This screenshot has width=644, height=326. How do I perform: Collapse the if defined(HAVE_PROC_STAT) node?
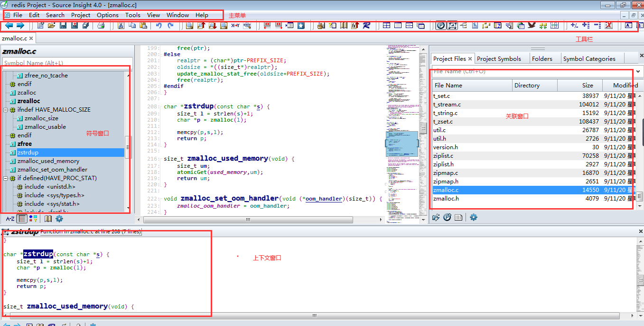(x=6, y=178)
